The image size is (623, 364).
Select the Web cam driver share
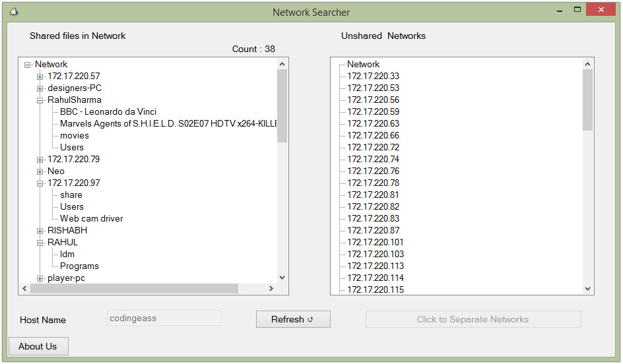(91, 219)
